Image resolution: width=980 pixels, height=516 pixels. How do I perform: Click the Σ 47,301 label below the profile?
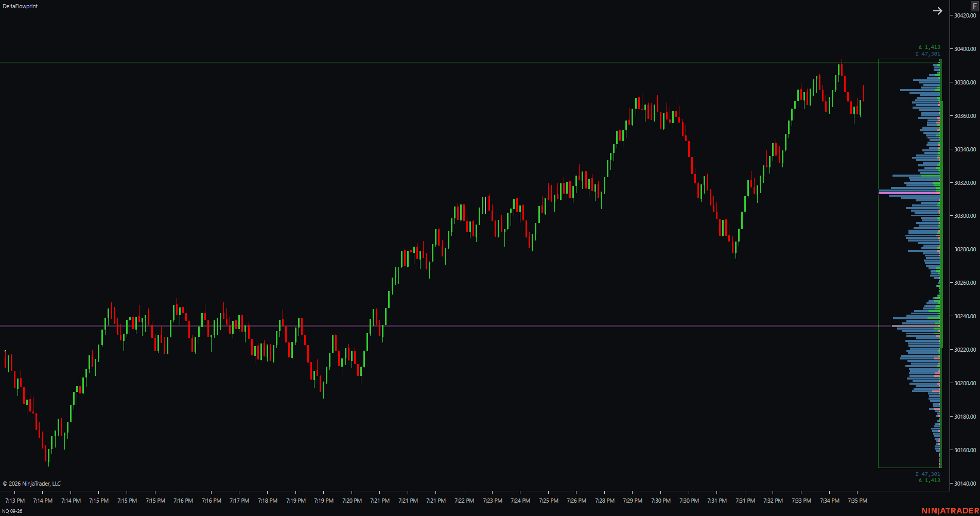point(927,474)
